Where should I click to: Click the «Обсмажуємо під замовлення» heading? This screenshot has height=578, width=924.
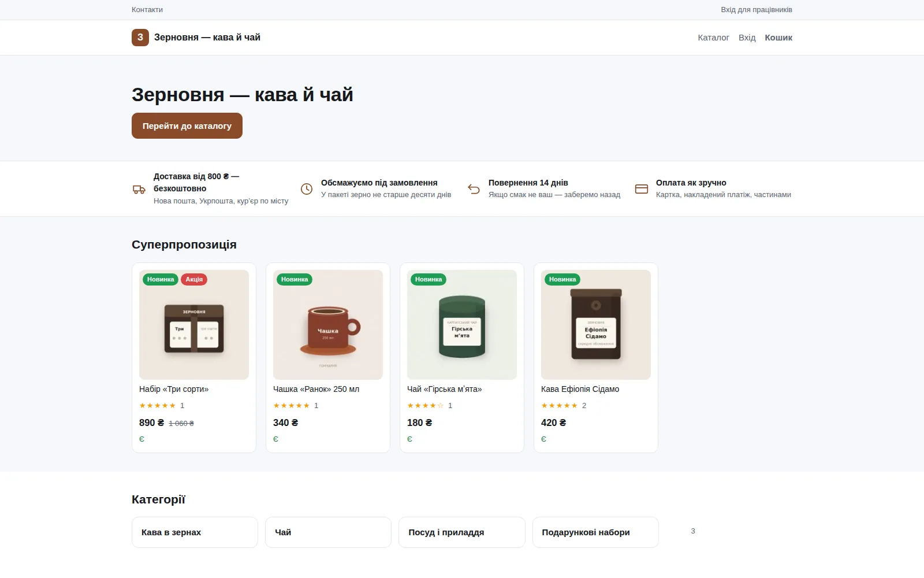tap(379, 183)
